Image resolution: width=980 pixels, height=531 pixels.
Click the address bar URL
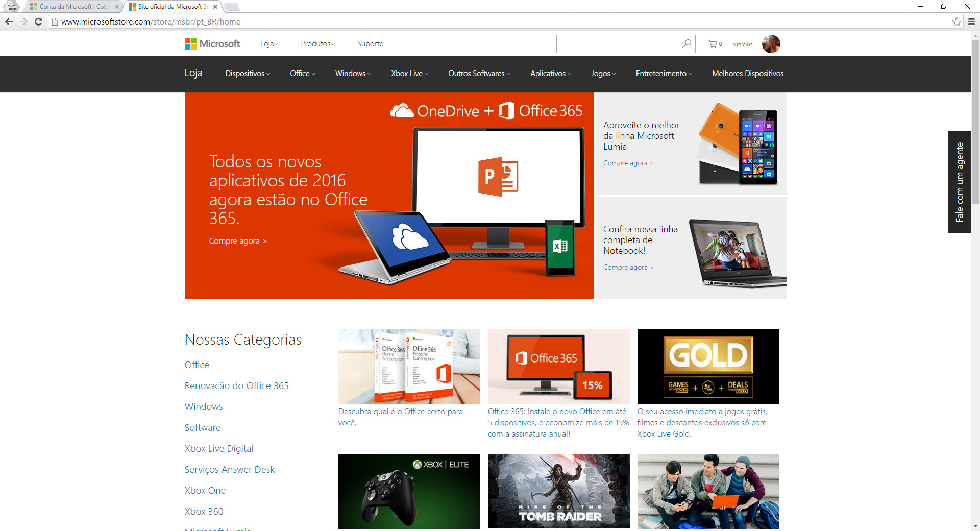151,22
